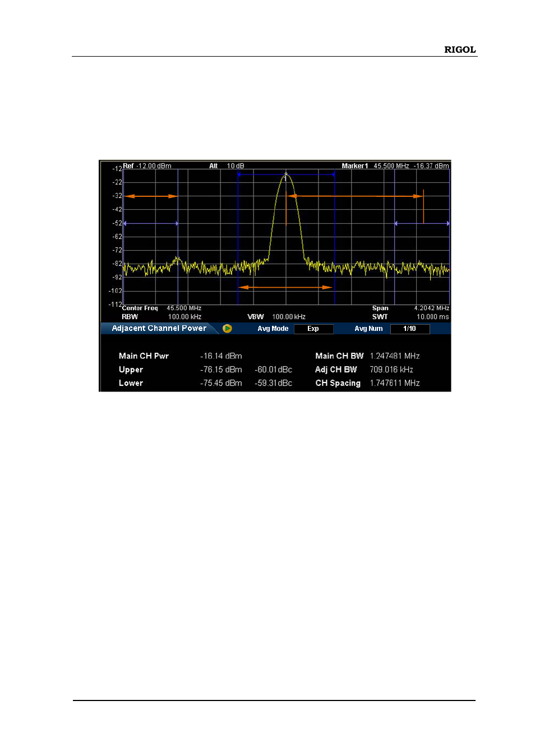Click the Avg Mode Exp field
The image size is (535, 756).
(313, 329)
